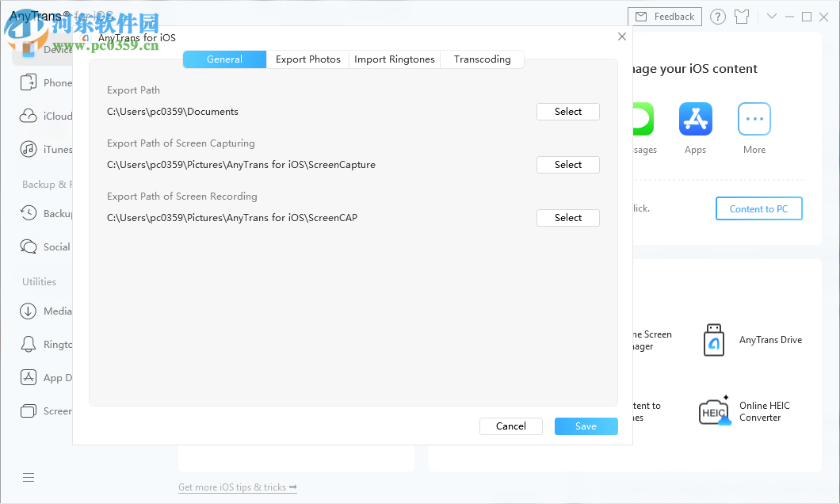840x504 pixels.
Task: Select the Export Path folder
Action: (567, 112)
